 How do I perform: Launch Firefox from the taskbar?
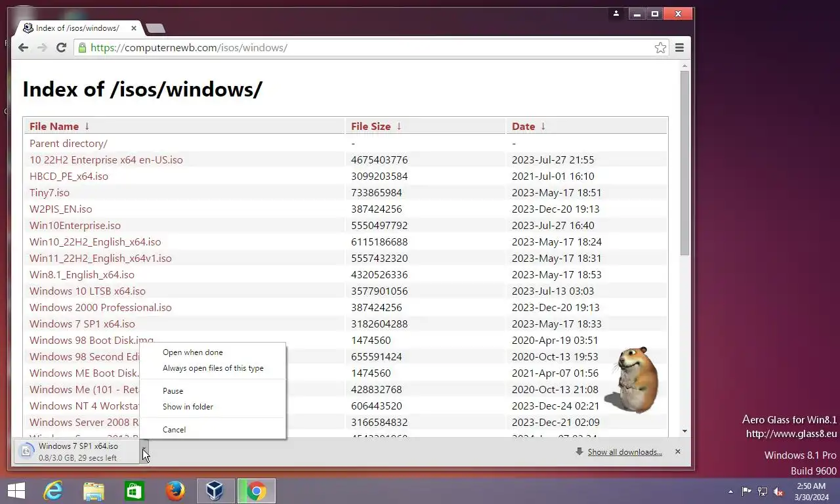(175, 491)
